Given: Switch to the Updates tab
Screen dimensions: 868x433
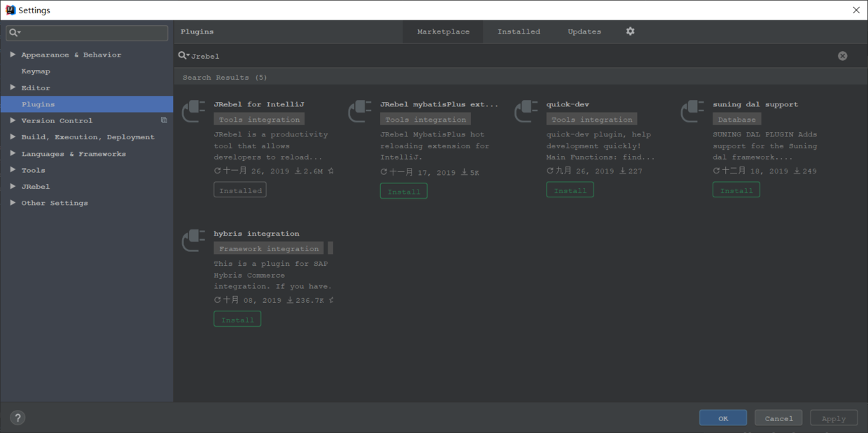Looking at the screenshot, I should click(x=584, y=31).
